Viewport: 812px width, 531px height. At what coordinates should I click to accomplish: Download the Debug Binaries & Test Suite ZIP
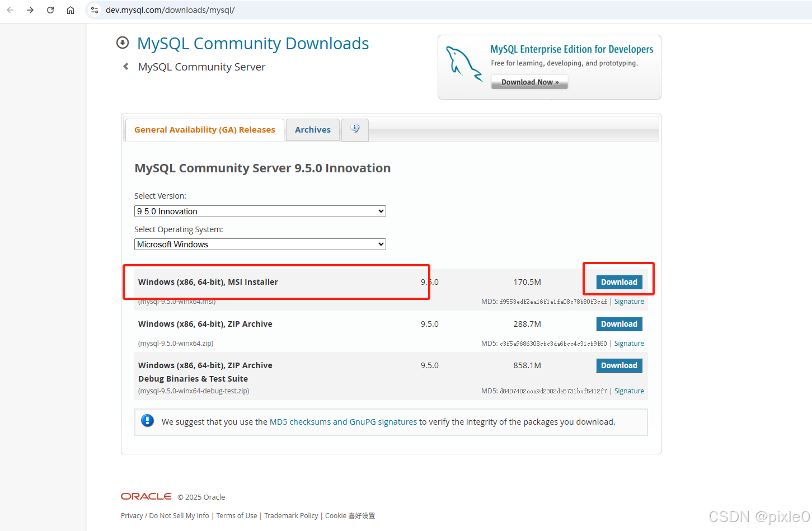619,365
